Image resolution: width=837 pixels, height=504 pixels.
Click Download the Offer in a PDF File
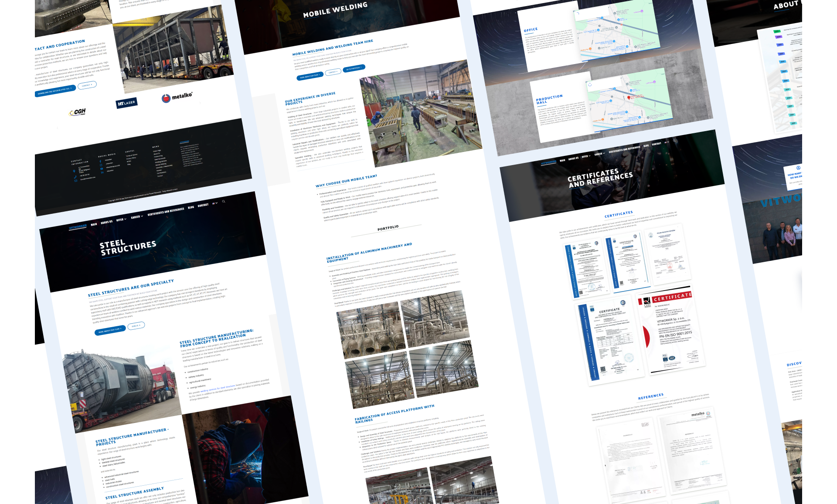[x=55, y=91]
